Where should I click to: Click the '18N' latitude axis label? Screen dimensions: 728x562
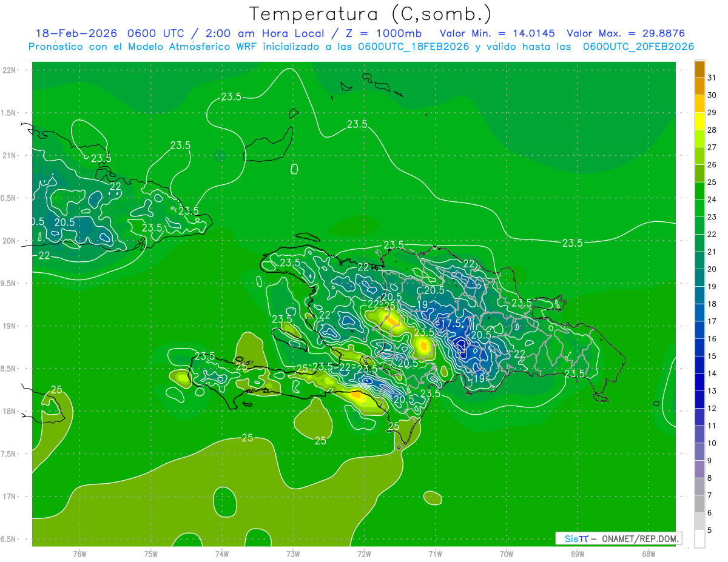click(x=8, y=411)
